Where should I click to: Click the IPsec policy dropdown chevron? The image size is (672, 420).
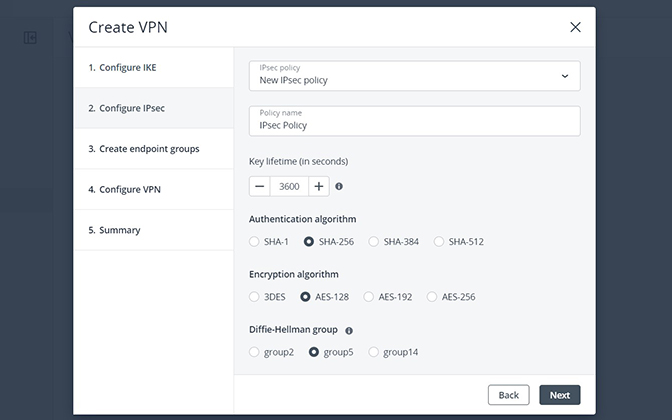[x=565, y=76]
